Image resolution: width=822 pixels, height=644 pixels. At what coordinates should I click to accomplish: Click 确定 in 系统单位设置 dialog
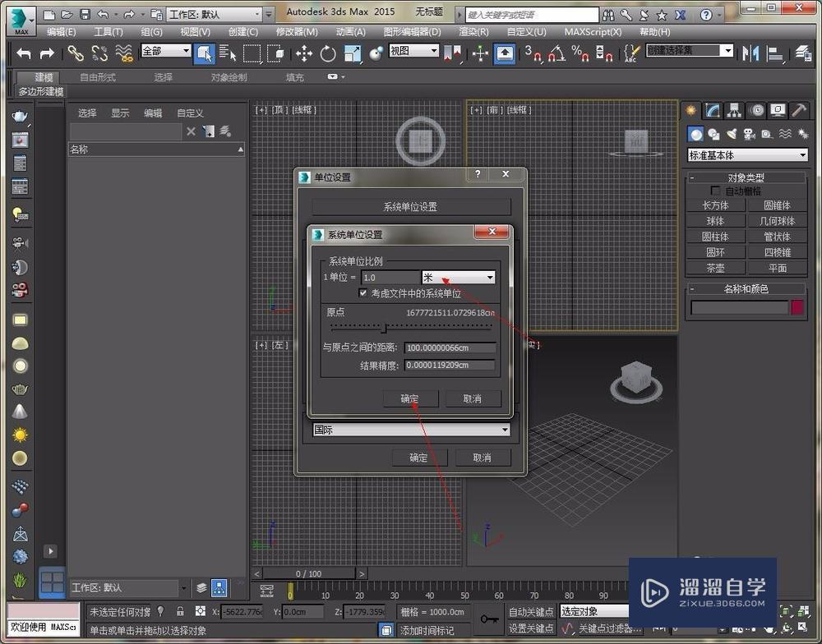coord(409,399)
